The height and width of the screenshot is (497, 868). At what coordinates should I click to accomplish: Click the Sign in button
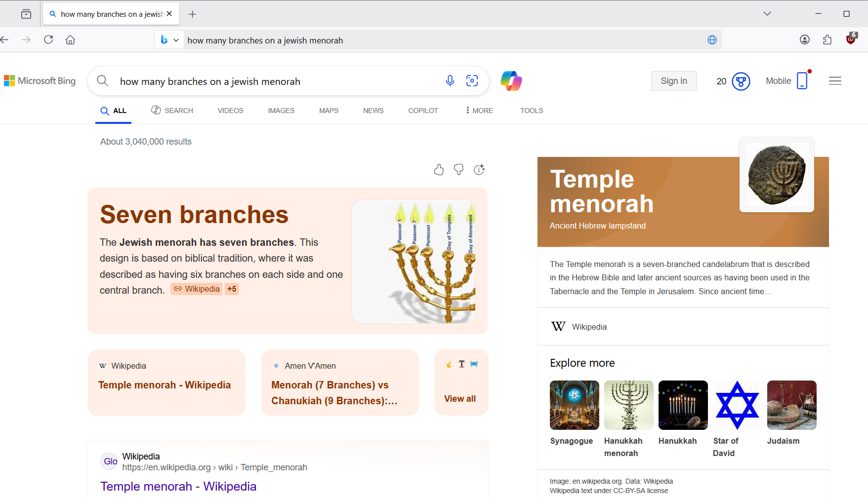(674, 81)
